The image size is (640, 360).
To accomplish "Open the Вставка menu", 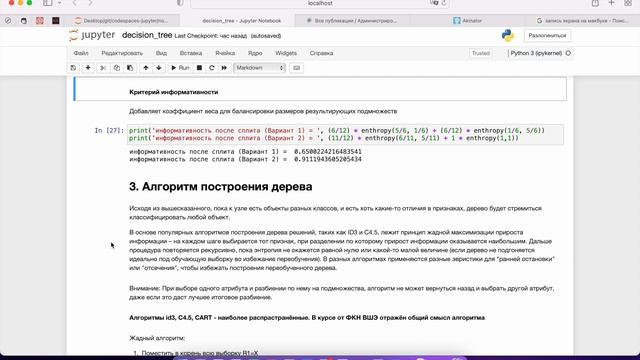I will (x=191, y=53).
